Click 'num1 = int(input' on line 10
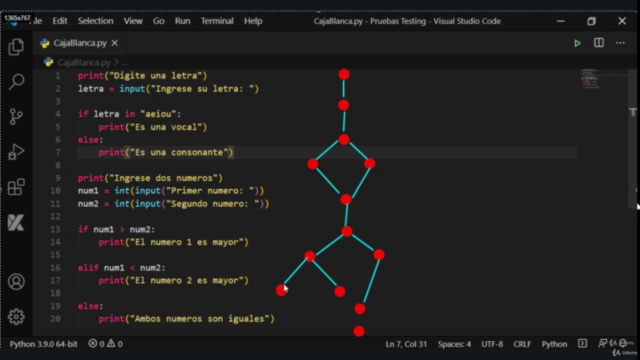The width and height of the screenshot is (640, 360). pos(171,191)
